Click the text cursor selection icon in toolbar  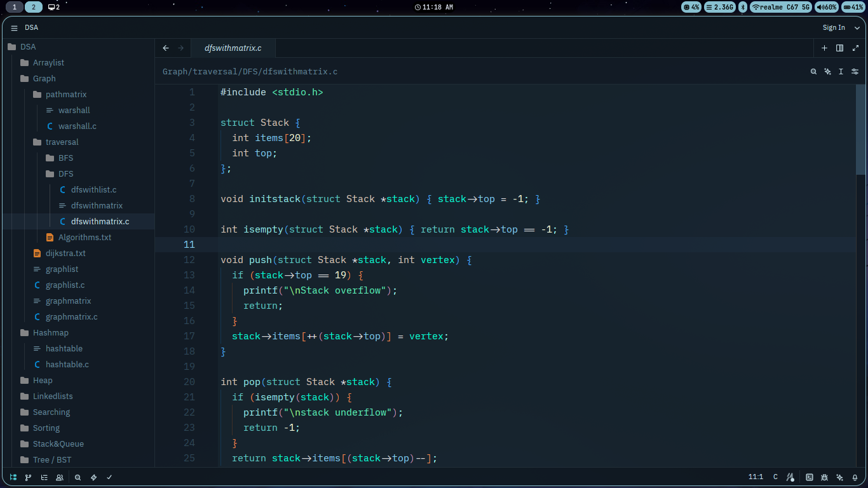click(841, 72)
